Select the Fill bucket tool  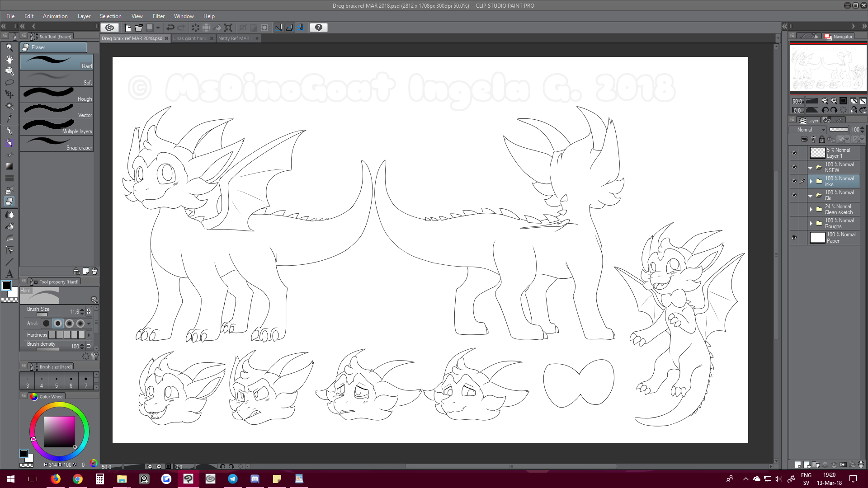[x=9, y=226]
